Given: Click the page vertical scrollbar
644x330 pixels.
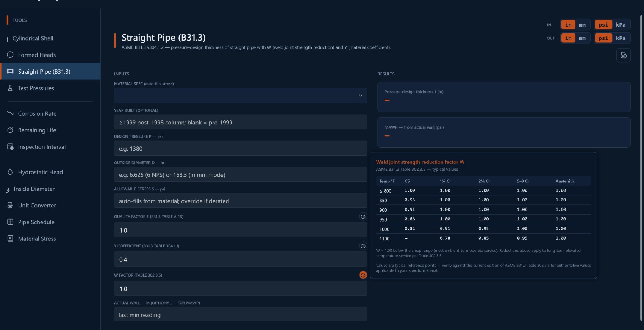Looking at the screenshot, I should [641, 167].
